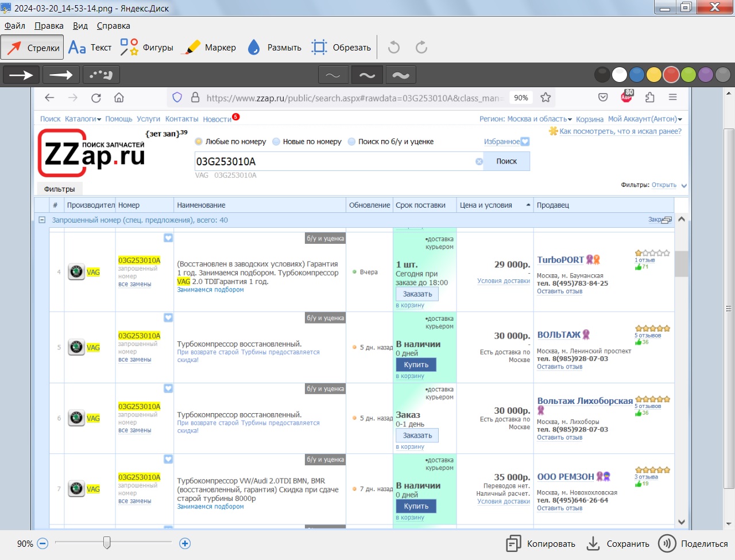Click Заказать button for TurboPORT offer
This screenshot has width=735, height=560.
(417, 294)
